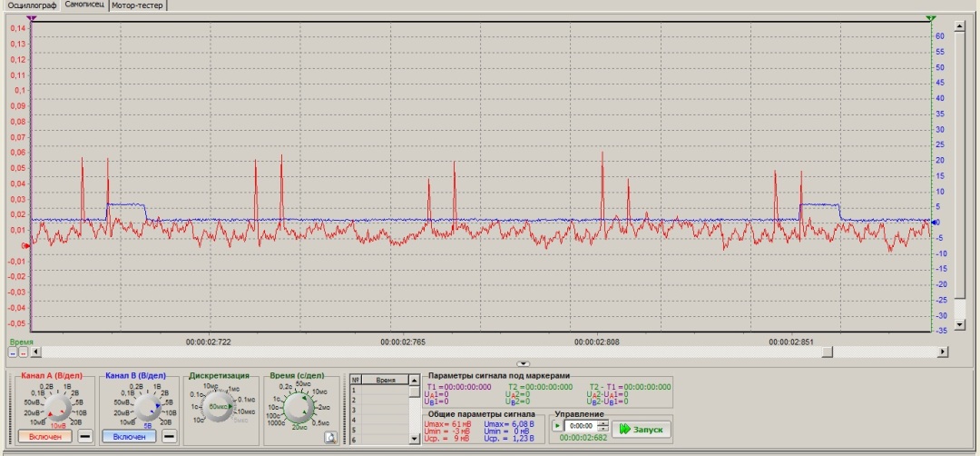980x456 pixels.
Task: Start recording with the Запуск button
Action: (641, 429)
